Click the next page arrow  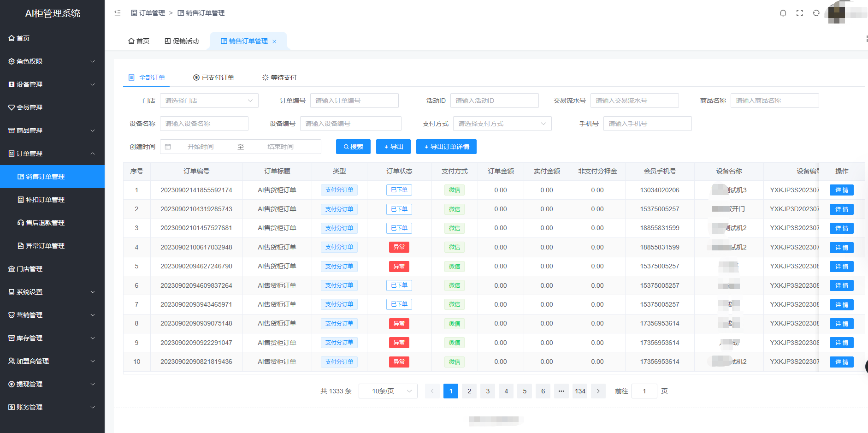[x=598, y=391]
